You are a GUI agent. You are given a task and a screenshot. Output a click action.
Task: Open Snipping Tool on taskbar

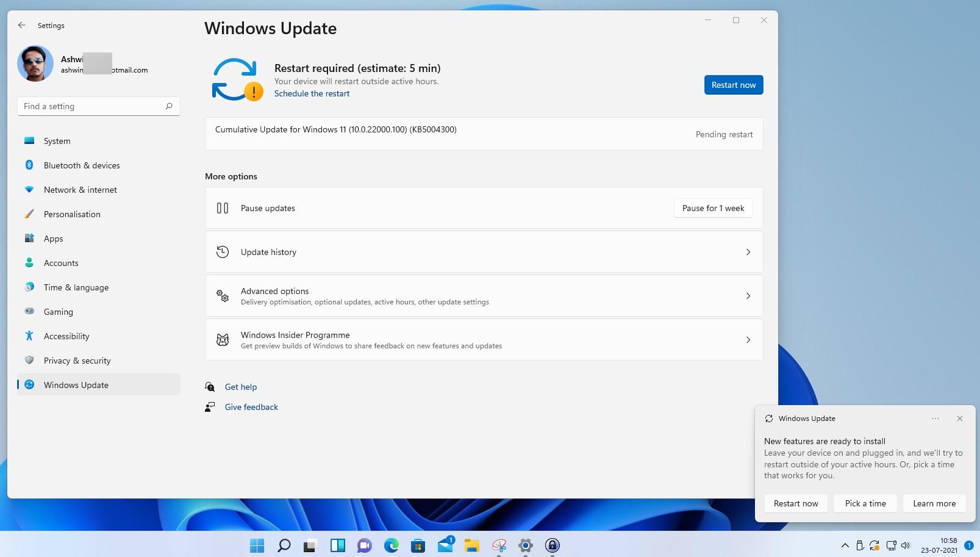[x=499, y=545]
